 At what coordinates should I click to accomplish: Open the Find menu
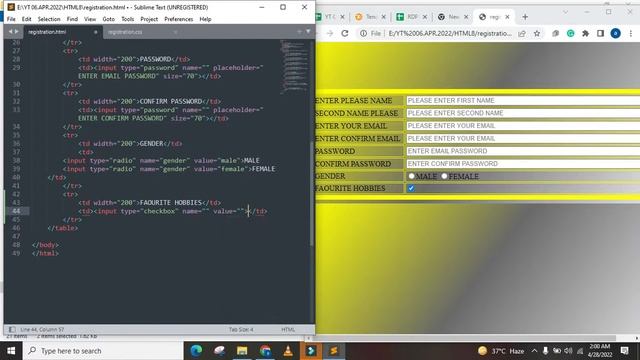(x=72, y=19)
